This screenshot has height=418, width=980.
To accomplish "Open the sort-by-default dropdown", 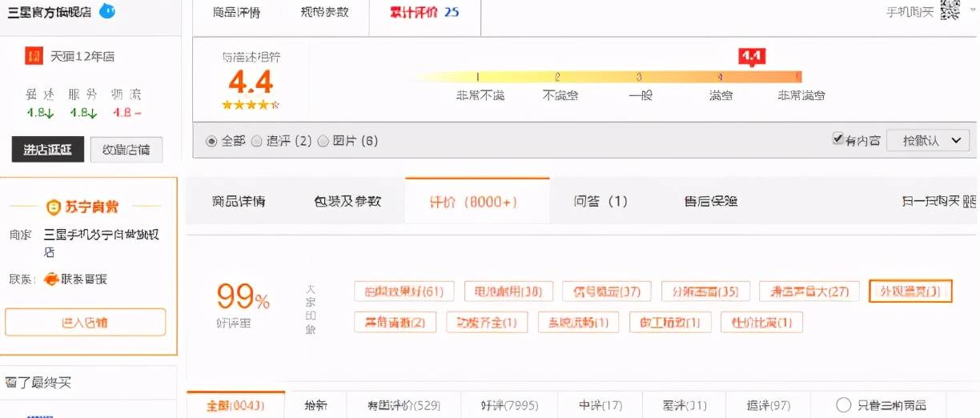I will pos(932,140).
